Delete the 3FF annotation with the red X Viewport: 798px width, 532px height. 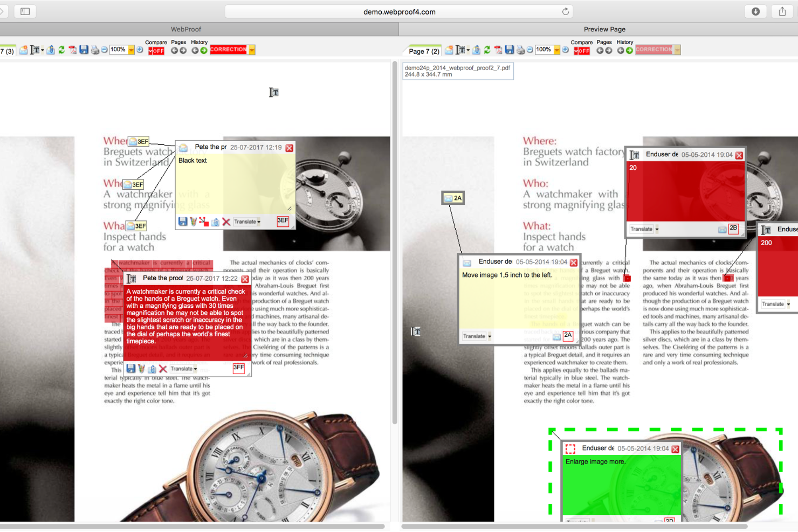[x=163, y=369]
